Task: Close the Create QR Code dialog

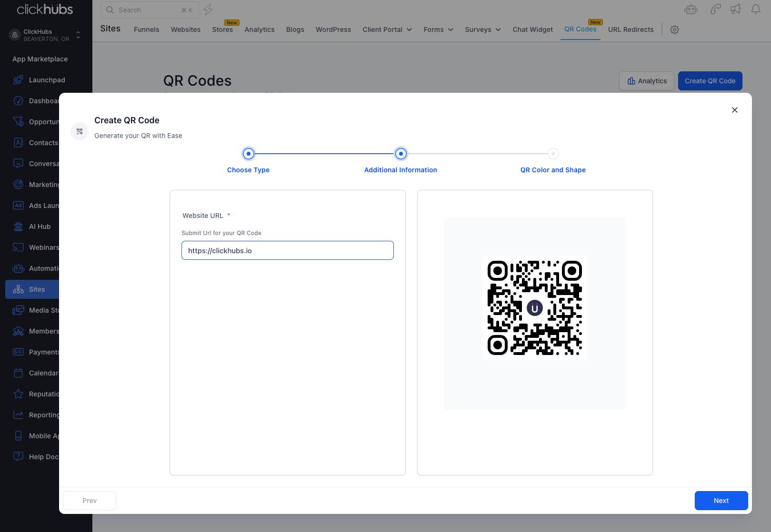Action: click(735, 110)
